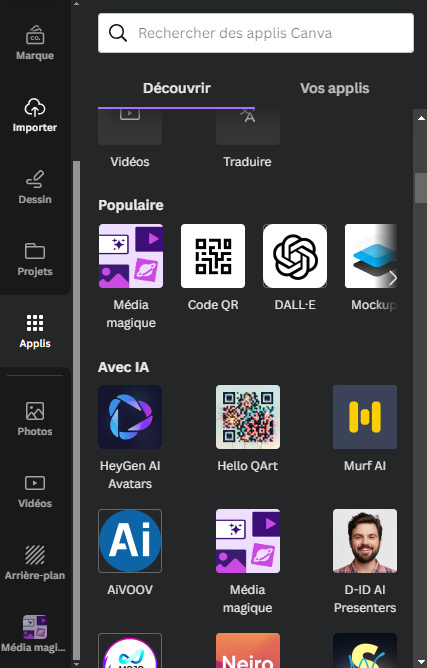Open the Vidéos sidebar panel
Image resolution: width=427 pixels, height=668 pixels.
point(35,491)
